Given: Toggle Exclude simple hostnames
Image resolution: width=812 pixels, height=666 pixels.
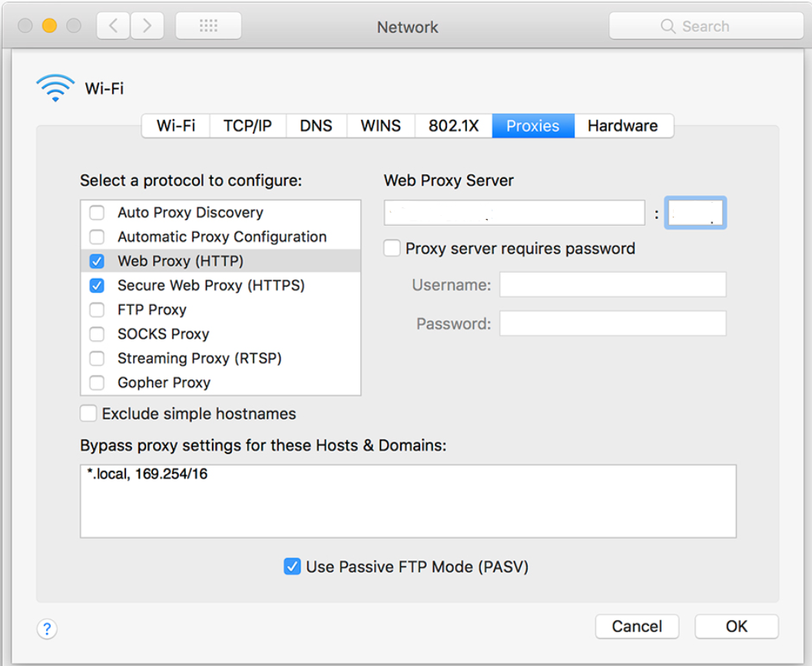Looking at the screenshot, I should point(88,413).
